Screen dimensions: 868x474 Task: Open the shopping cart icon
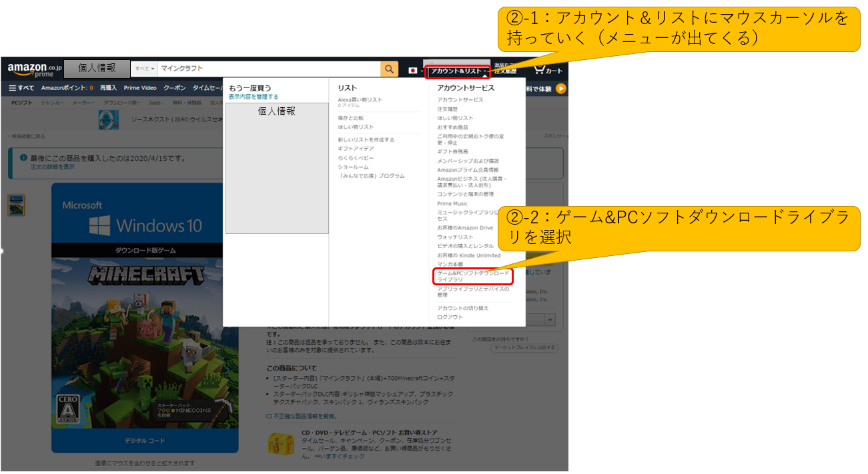[548, 68]
